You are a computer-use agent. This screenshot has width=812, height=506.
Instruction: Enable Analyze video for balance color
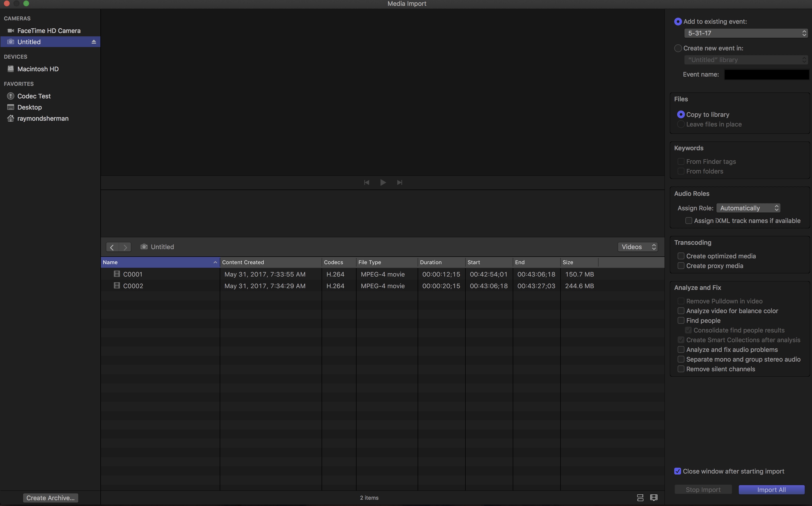[681, 311]
